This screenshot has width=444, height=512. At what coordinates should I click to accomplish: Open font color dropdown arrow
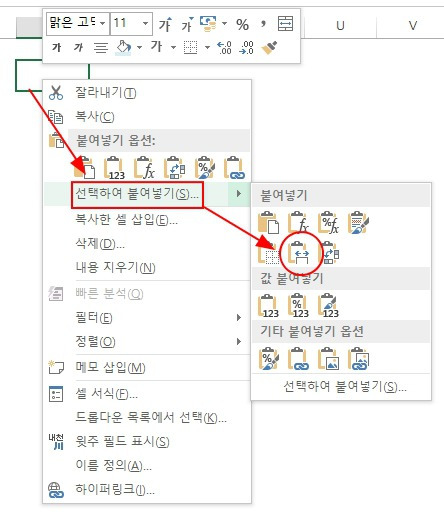(x=173, y=48)
